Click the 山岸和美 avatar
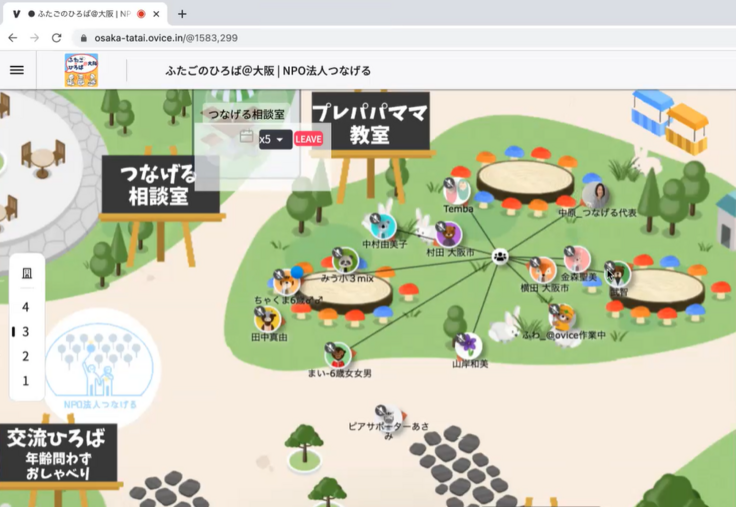Viewport: 736px width, 507px height. [x=468, y=346]
